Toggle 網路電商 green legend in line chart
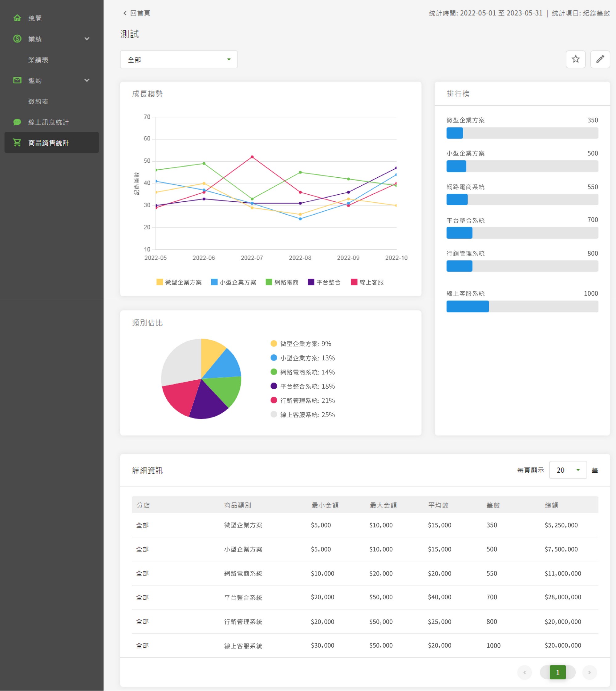The width and height of the screenshot is (616, 691). [x=282, y=282]
